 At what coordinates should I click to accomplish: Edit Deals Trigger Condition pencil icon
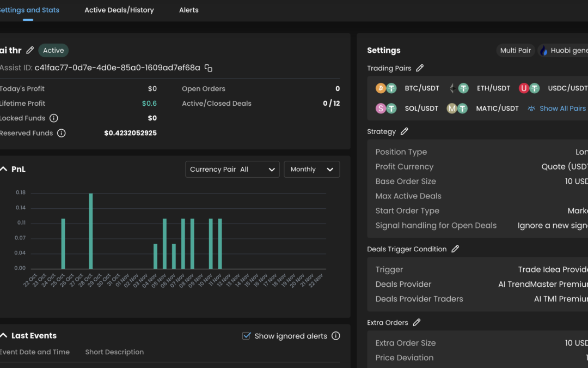pyautogui.click(x=455, y=249)
